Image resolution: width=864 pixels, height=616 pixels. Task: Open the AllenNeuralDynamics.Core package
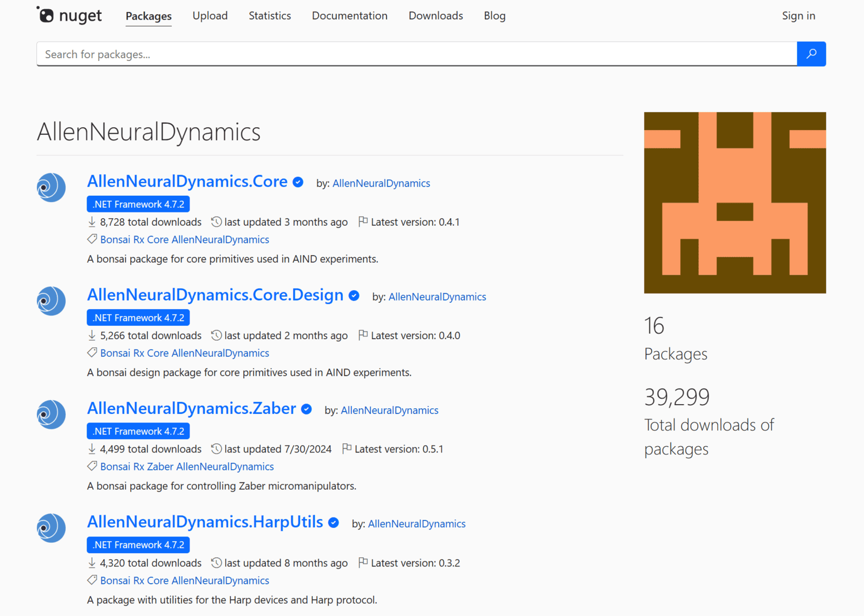tap(187, 181)
